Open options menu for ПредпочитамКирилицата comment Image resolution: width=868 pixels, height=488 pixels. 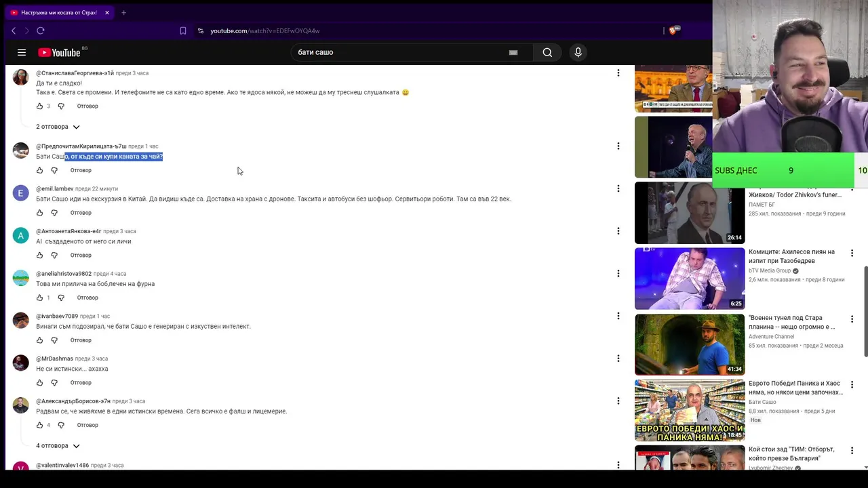coord(618,146)
